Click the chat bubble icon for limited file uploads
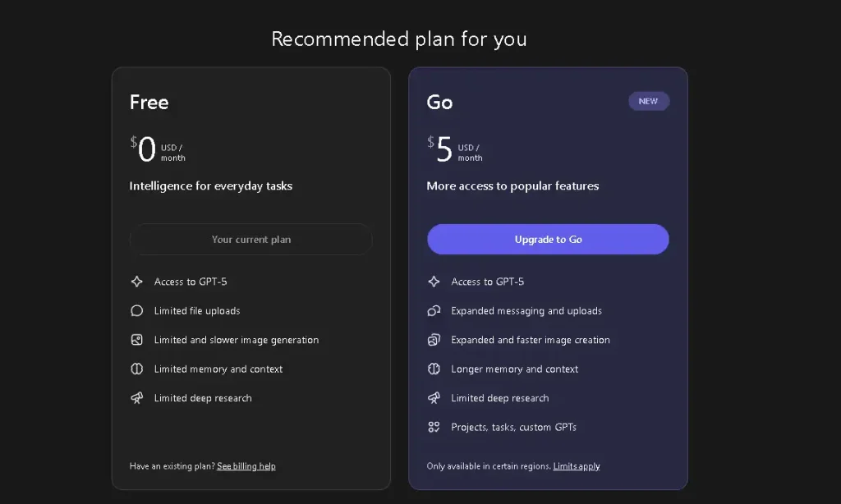This screenshot has width=841, height=504. coord(137,311)
